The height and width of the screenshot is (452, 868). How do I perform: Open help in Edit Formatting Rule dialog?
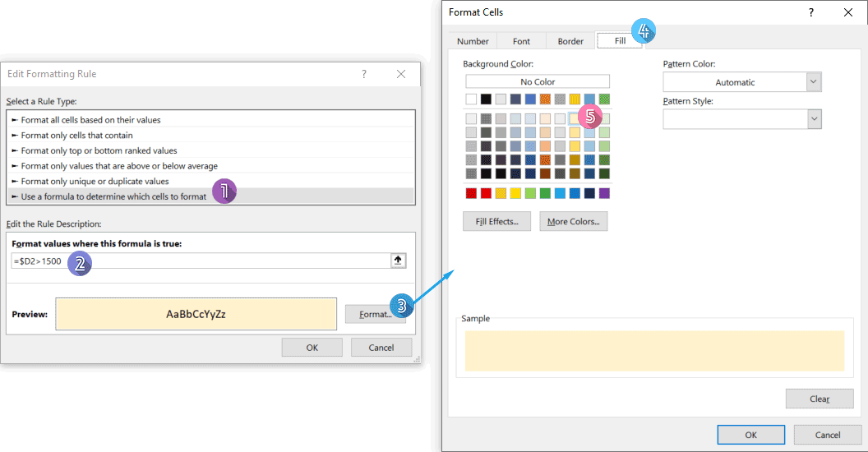click(x=364, y=74)
